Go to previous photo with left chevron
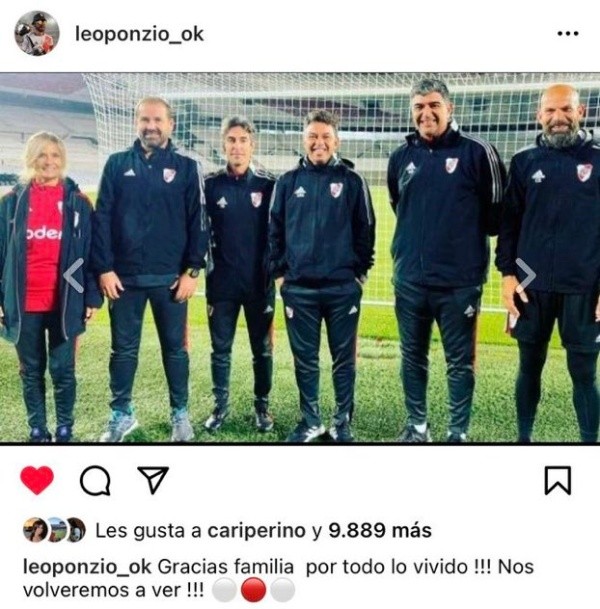 [74, 275]
